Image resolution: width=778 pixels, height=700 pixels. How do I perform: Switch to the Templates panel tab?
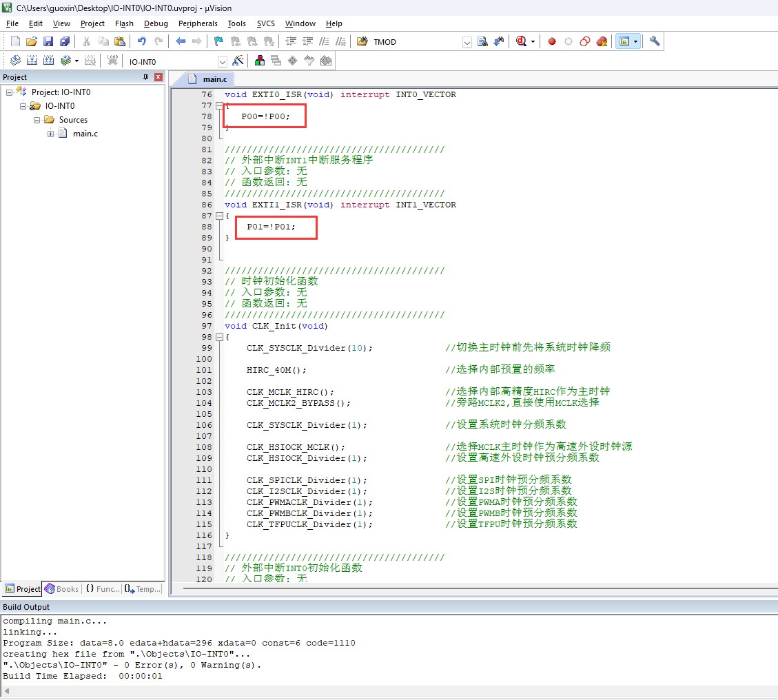(143, 589)
